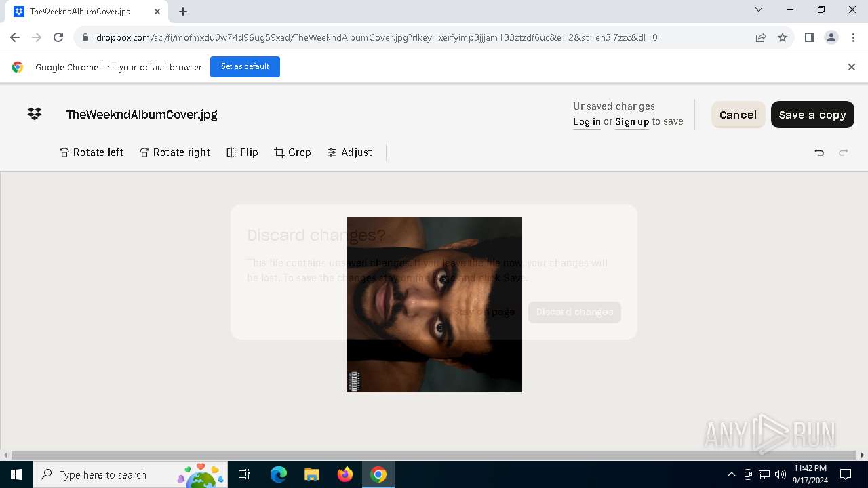The height and width of the screenshot is (488, 868).
Task: Go forward in browser history
Action: (x=37, y=37)
